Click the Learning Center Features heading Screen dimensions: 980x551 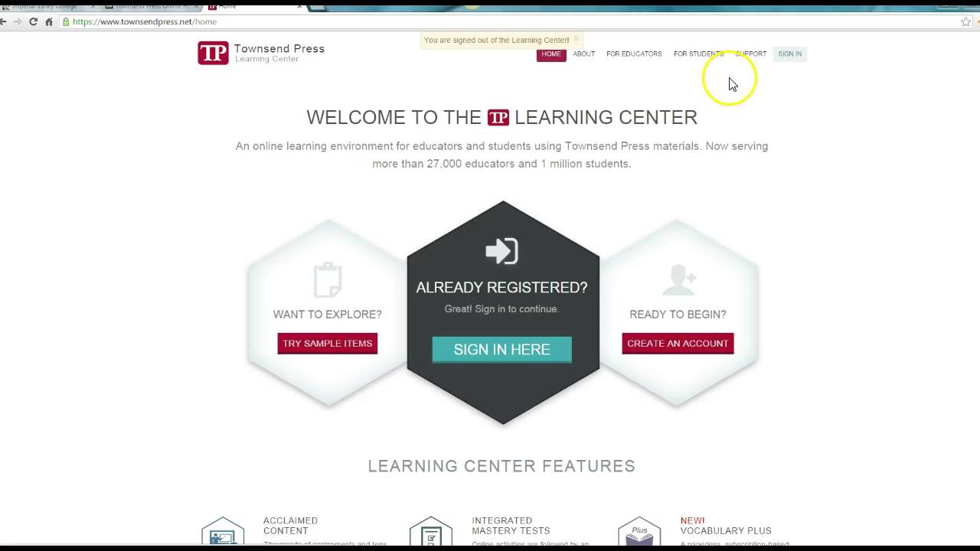coord(501,466)
